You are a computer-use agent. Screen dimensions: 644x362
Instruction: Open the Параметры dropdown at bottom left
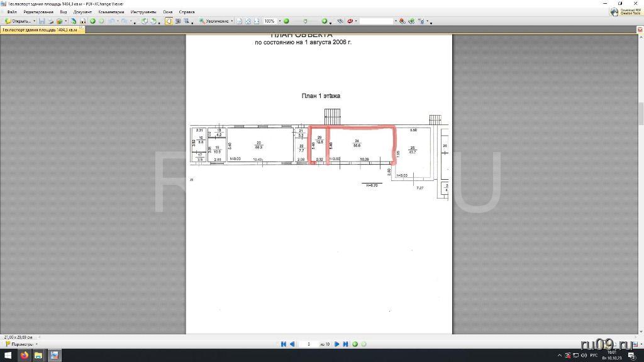tap(36, 344)
